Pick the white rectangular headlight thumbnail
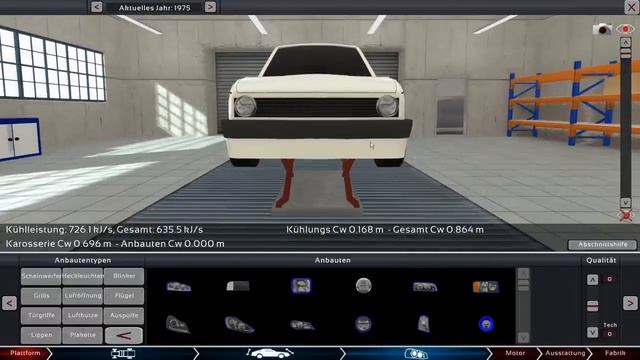Image resolution: width=640 pixels, height=360 pixels. 238,286
